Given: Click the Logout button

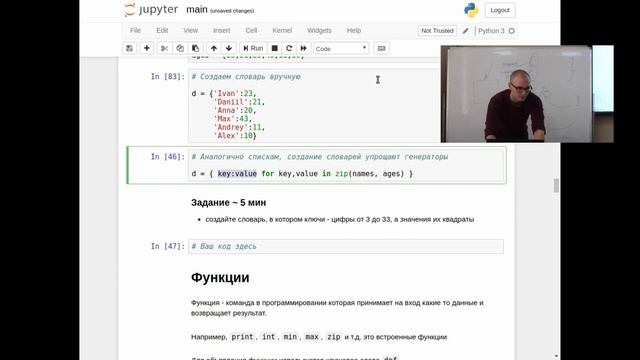Looking at the screenshot, I should 500,10.
